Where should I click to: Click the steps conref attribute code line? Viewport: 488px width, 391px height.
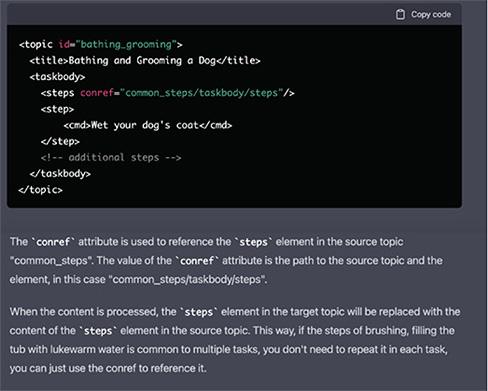point(168,93)
